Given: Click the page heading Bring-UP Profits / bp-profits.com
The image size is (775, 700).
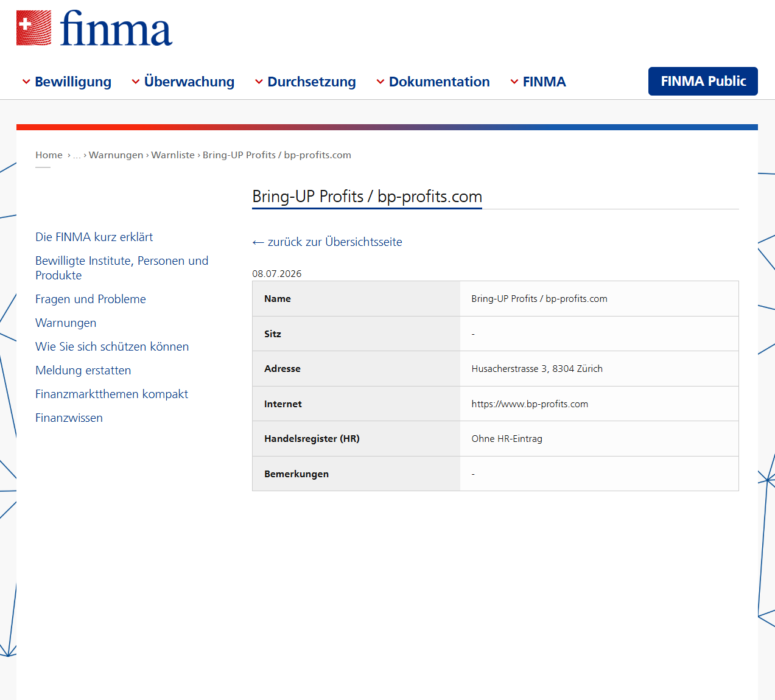Looking at the screenshot, I should point(367,197).
